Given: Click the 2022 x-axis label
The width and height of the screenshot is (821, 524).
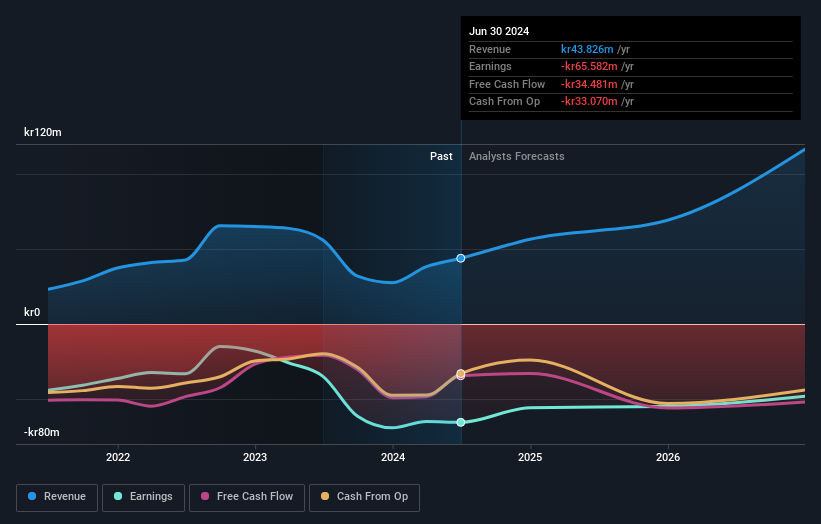Looking at the screenshot, I should click(x=118, y=457).
